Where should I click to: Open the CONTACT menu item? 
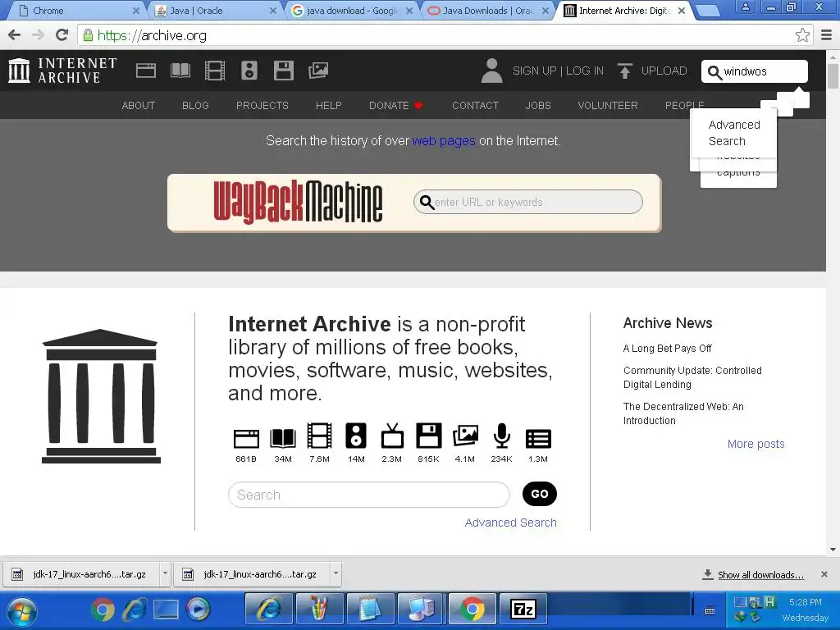(x=475, y=106)
